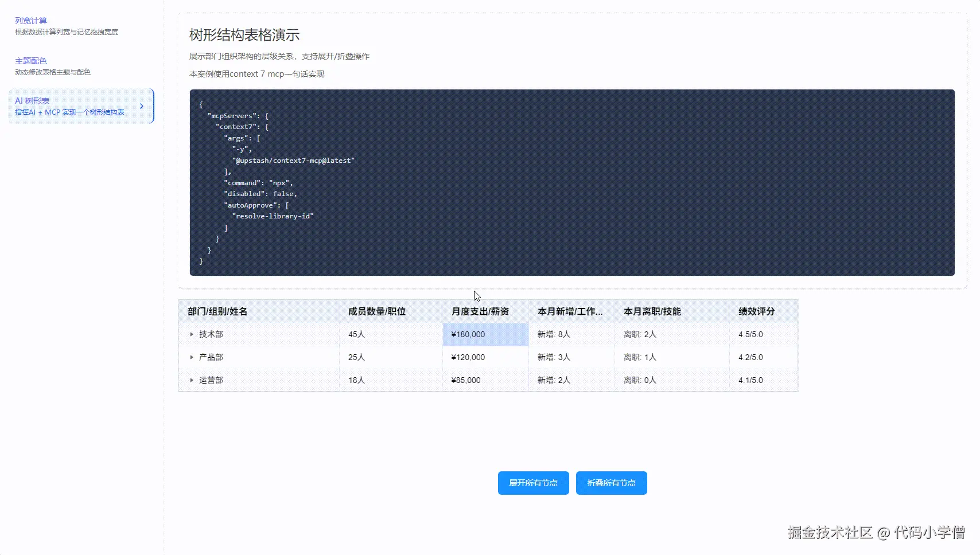
Task: Click inside the mcpServers JSON code block
Action: 572,182
